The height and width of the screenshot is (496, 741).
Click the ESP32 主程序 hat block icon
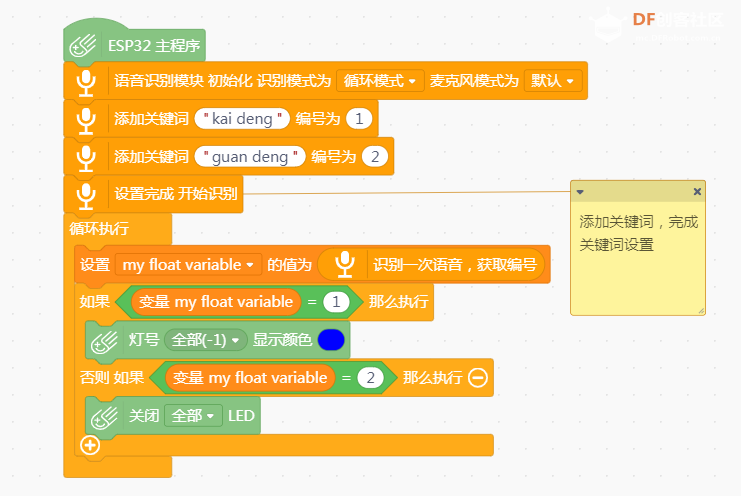click(83, 46)
